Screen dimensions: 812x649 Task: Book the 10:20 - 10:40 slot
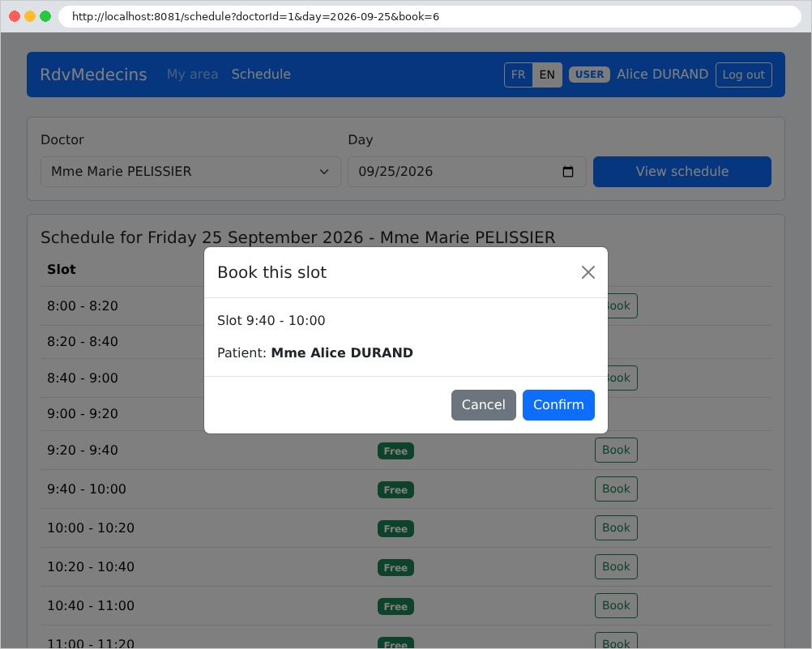(616, 566)
